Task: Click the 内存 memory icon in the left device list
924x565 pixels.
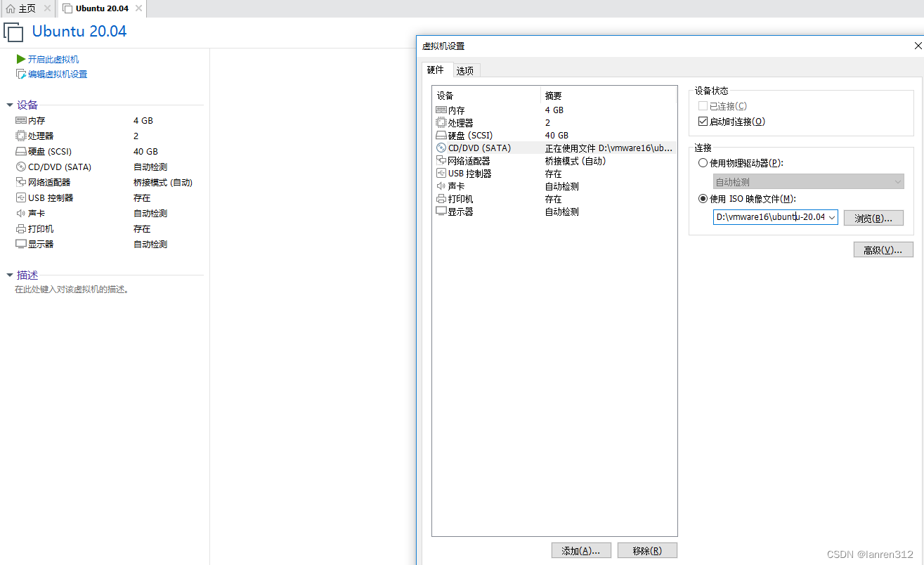Action: click(21, 121)
